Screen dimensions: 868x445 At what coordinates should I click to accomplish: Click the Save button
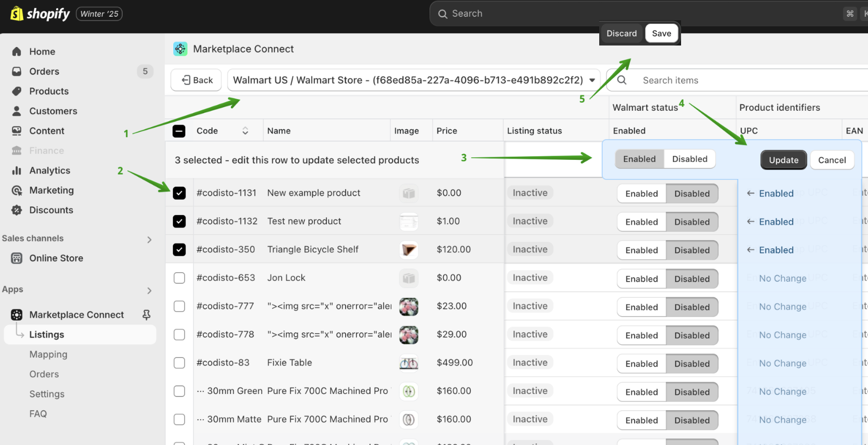(661, 33)
